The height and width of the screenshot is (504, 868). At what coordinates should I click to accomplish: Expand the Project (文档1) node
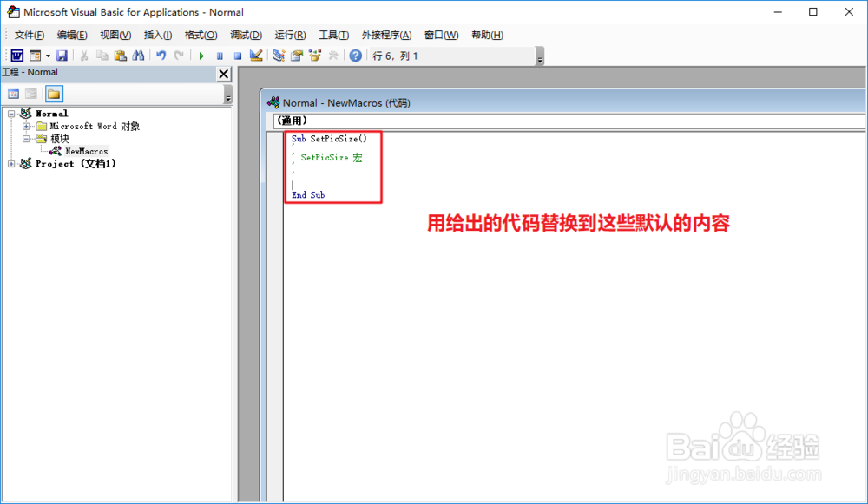(x=11, y=164)
